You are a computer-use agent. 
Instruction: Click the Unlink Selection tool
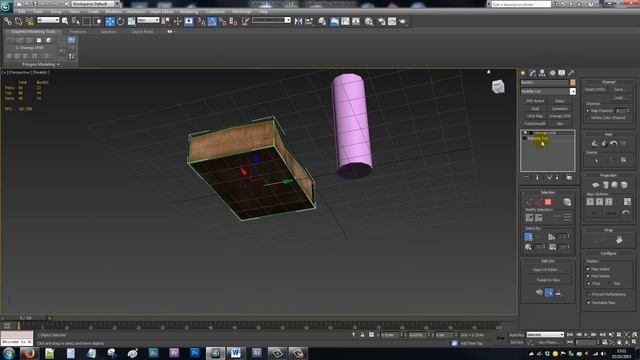(x=18, y=21)
